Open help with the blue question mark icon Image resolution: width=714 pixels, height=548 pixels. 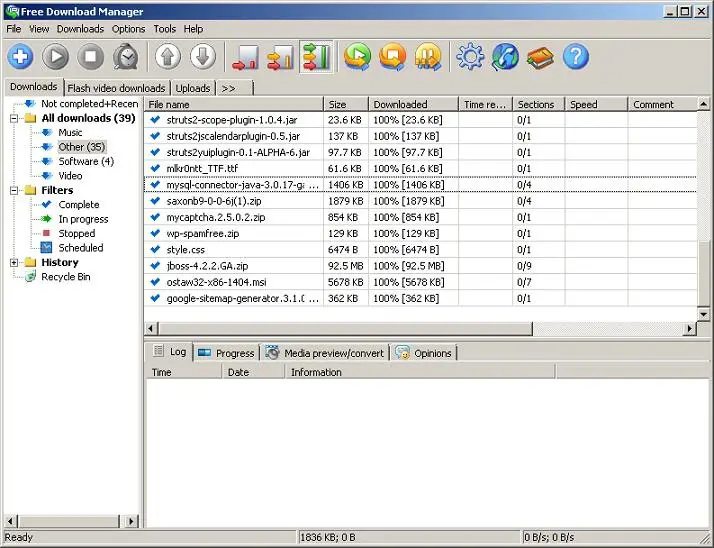click(576, 57)
